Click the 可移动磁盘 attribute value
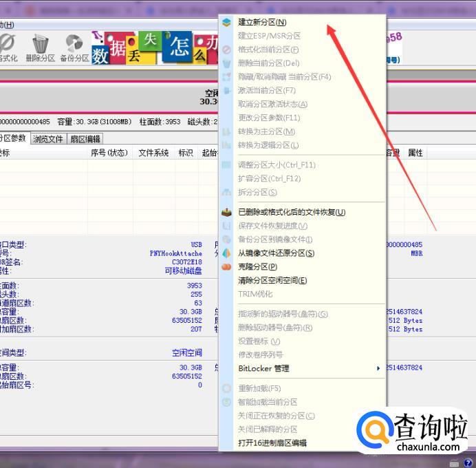Screen dimensions: 476x468 (184, 270)
